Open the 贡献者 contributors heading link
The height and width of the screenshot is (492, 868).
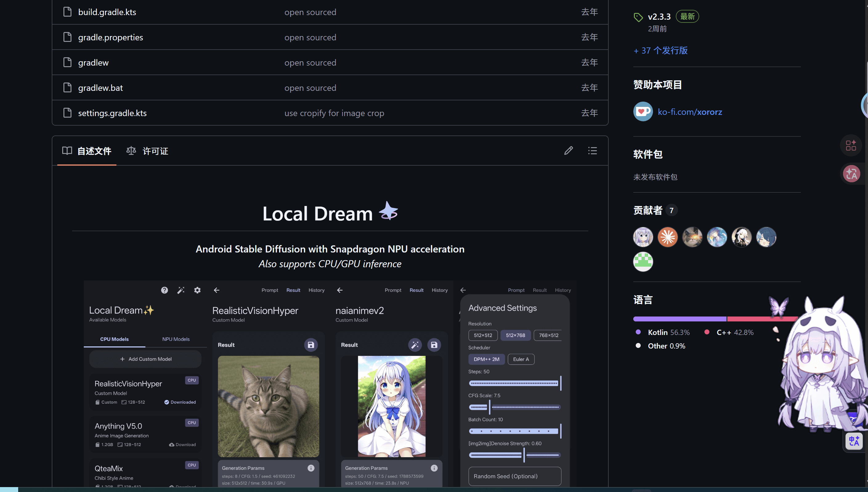(x=648, y=210)
